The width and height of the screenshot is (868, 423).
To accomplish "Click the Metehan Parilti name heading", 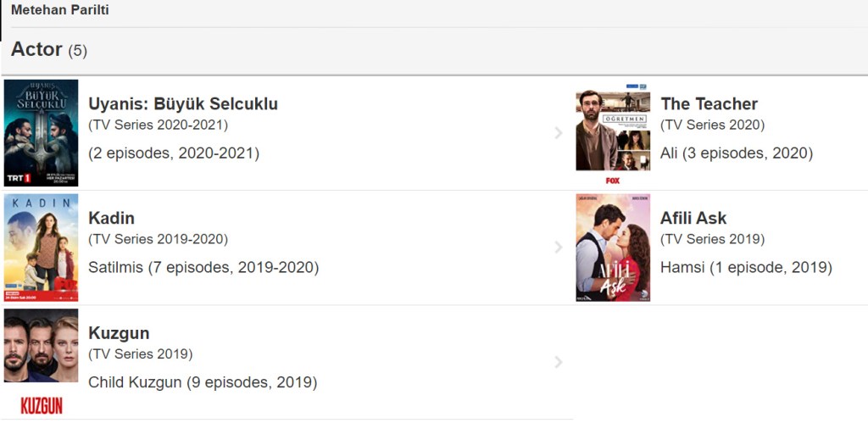I will 59,11.
